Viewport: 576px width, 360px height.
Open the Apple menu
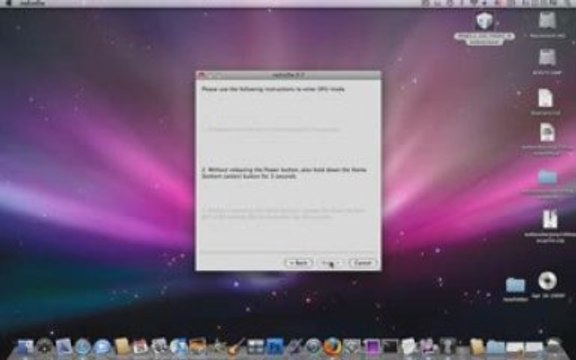9,3
